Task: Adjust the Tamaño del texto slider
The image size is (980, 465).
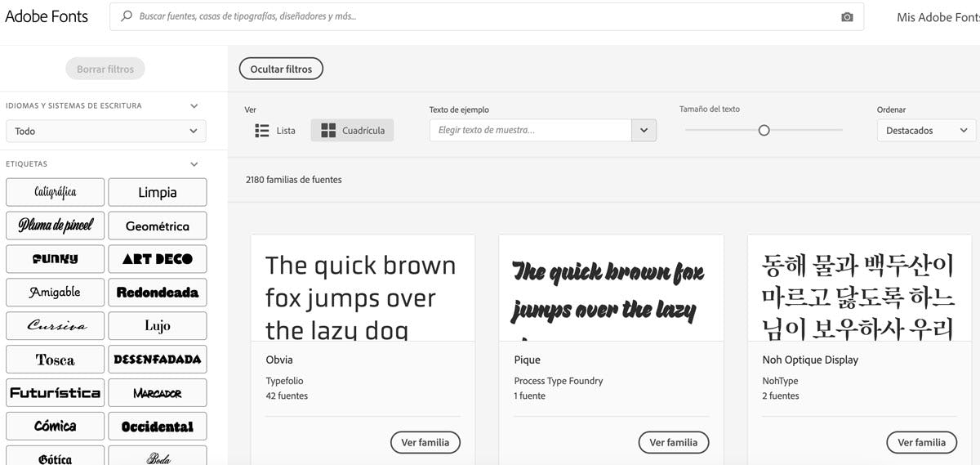Action: click(764, 131)
